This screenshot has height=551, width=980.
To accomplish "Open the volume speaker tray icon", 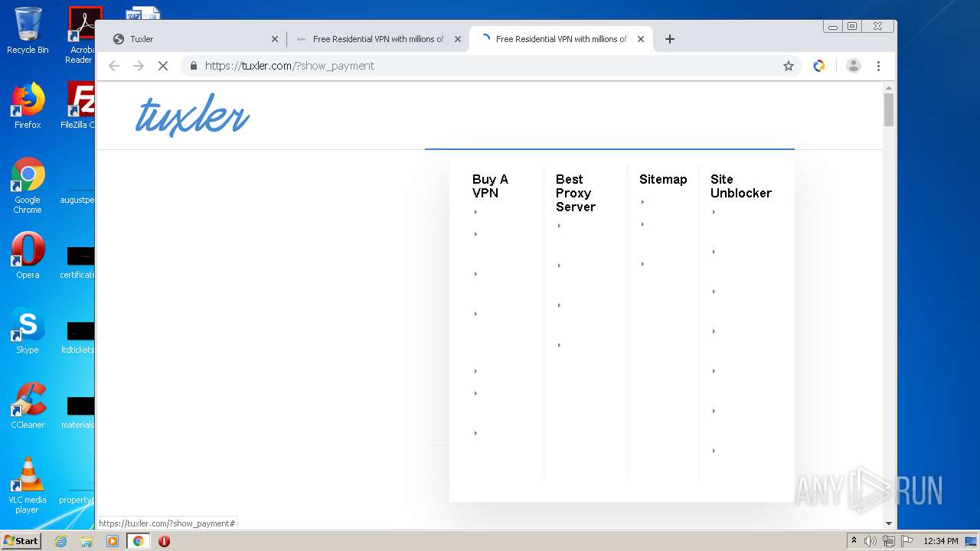I will (870, 541).
